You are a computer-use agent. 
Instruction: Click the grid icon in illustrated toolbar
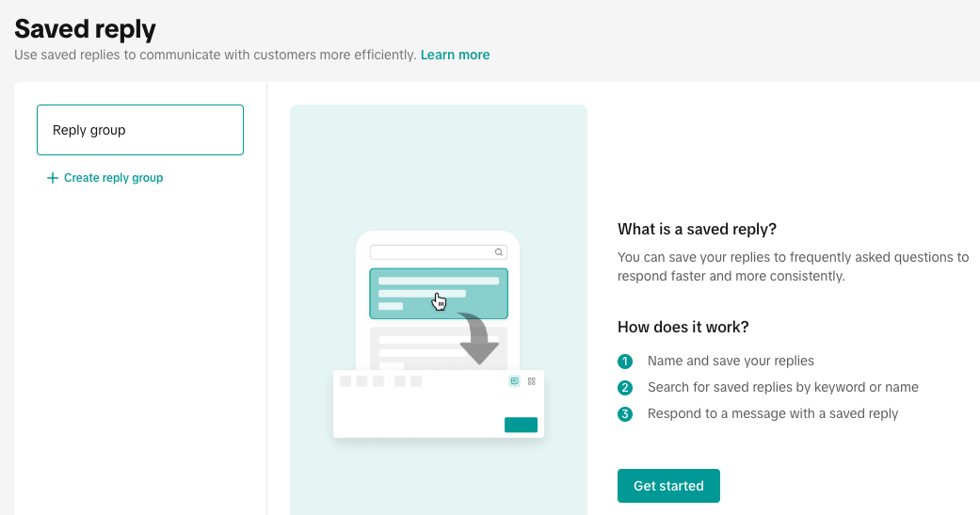pyautogui.click(x=532, y=381)
